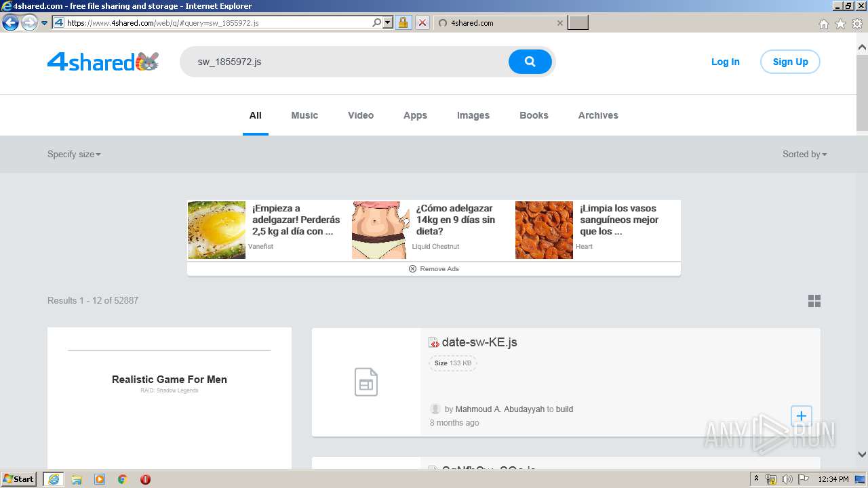Expand the Sorted by dropdown

tap(804, 155)
